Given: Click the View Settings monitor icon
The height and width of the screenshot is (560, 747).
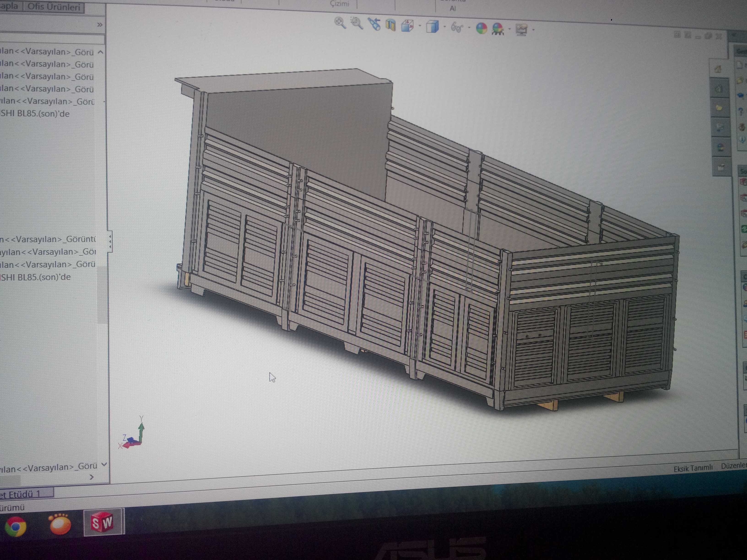Looking at the screenshot, I should (522, 30).
